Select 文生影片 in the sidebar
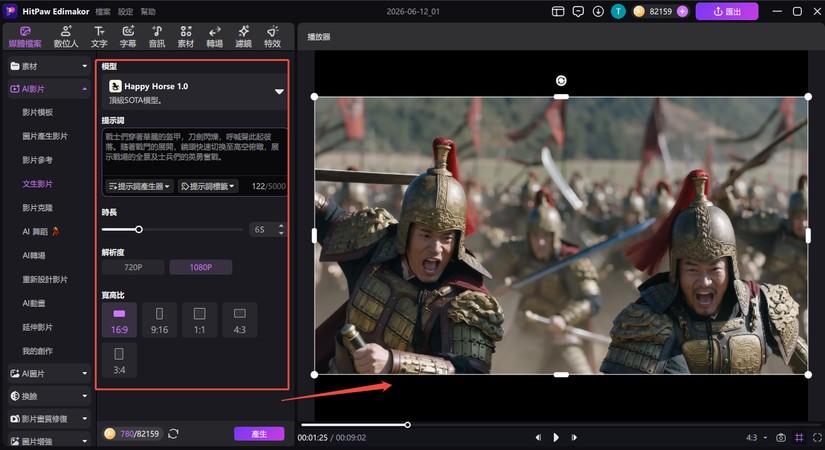The image size is (825, 450). 37,184
